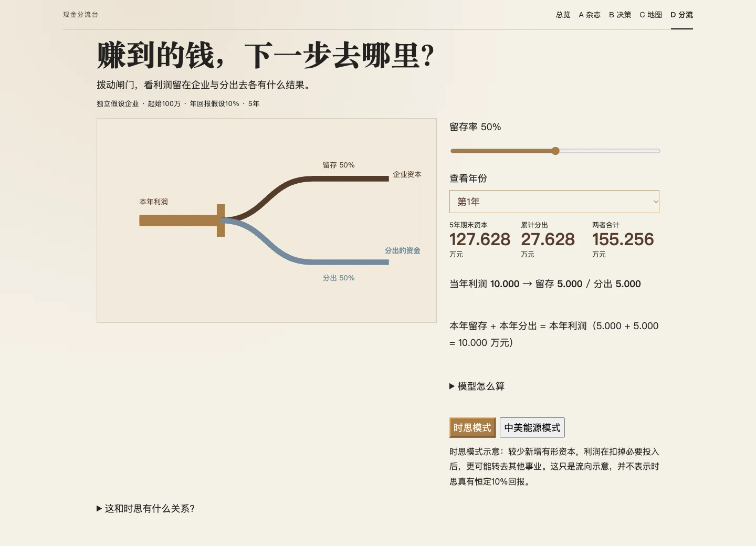
Task: Open the 总览 overview tab
Action: tap(563, 15)
